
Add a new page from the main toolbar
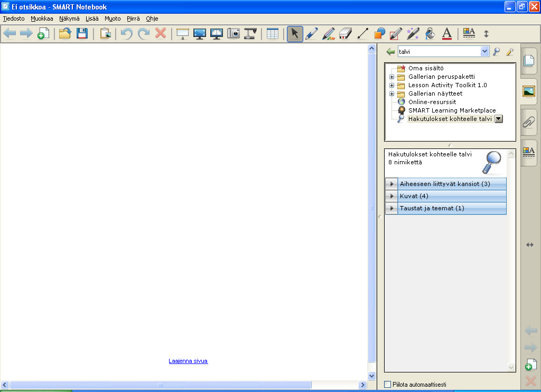tap(43, 33)
